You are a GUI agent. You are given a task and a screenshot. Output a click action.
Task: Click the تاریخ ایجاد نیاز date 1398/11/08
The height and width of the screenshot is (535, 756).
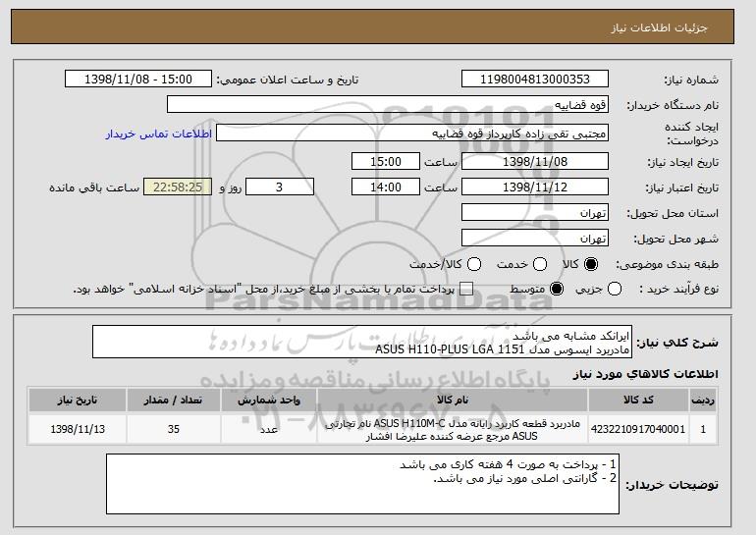[x=535, y=161]
